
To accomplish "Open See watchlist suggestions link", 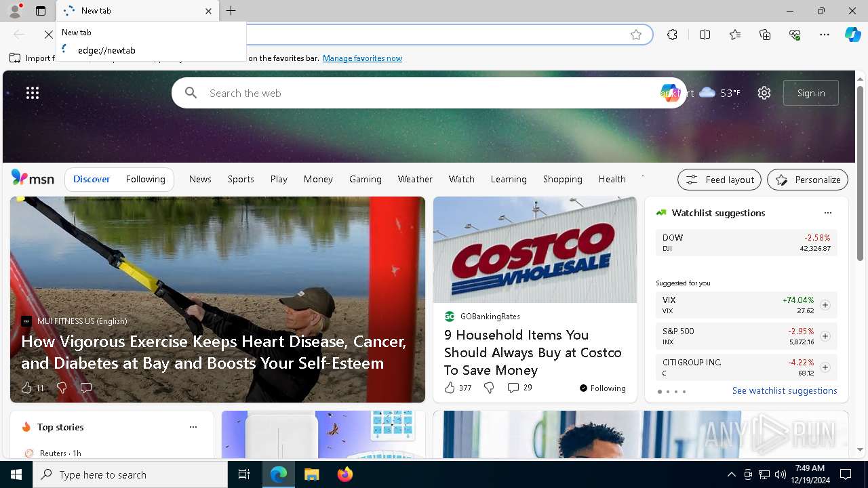I will [785, 390].
